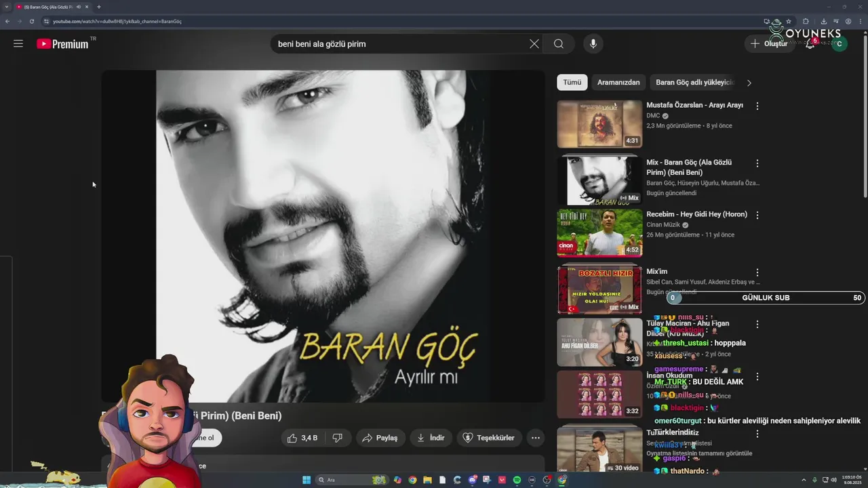This screenshot has width=868, height=488.
Task: Open Mustafa Özarslan - Arayı Arayı thumbnail
Action: tap(599, 124)
